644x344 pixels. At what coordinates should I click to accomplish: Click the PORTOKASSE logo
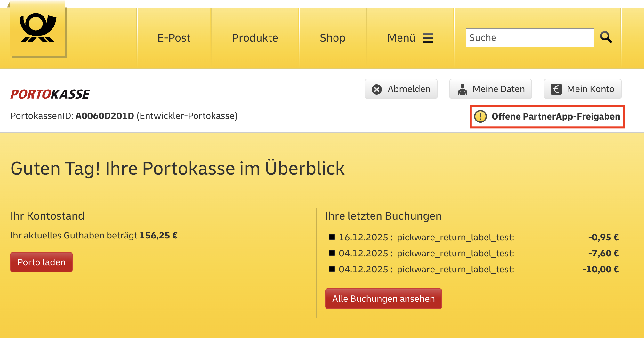pyautogui.click(x=50, y=94)
